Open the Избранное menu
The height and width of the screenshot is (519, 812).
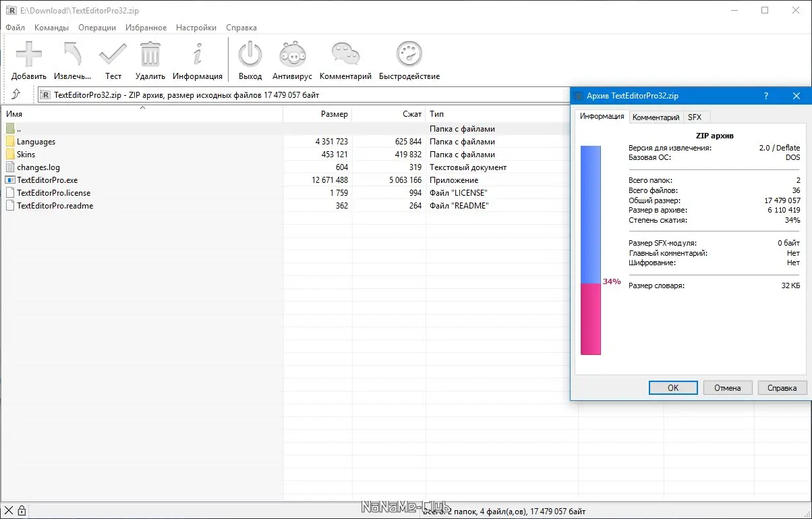click(x=146, y=28)
